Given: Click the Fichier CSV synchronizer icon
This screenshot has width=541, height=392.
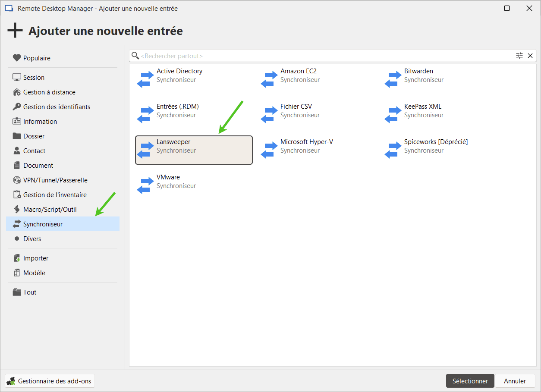Looking at the screenshot, I should click(267, 115).
